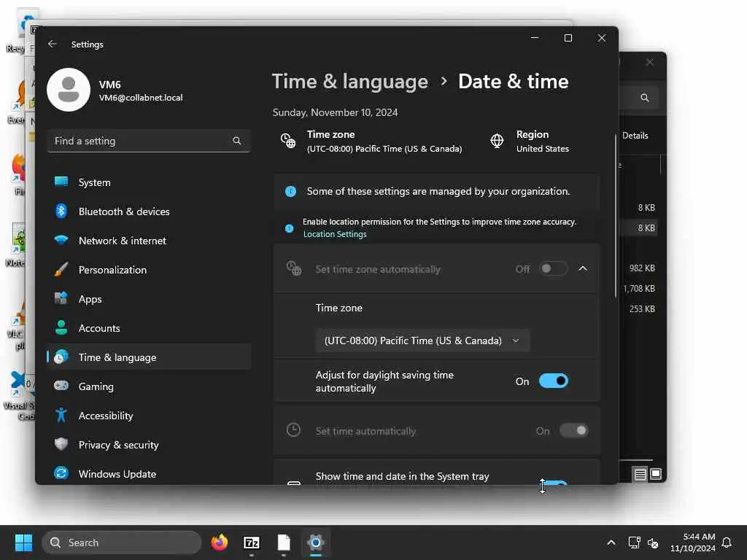
Task: Click the Settings gear in taskbar
Action: tap(315, 542)
